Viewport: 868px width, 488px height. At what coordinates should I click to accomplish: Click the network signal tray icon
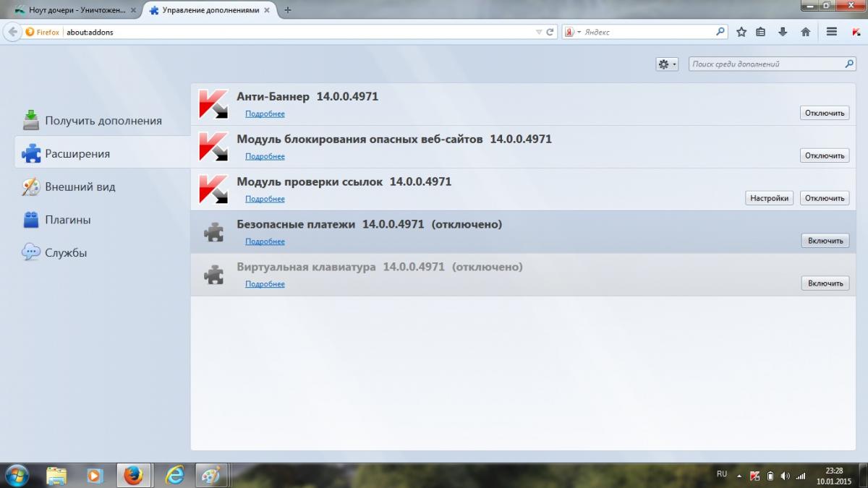pos(801,476)
